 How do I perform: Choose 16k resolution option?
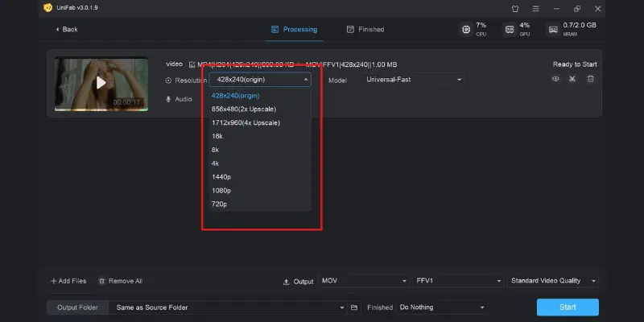pos(260,136)
